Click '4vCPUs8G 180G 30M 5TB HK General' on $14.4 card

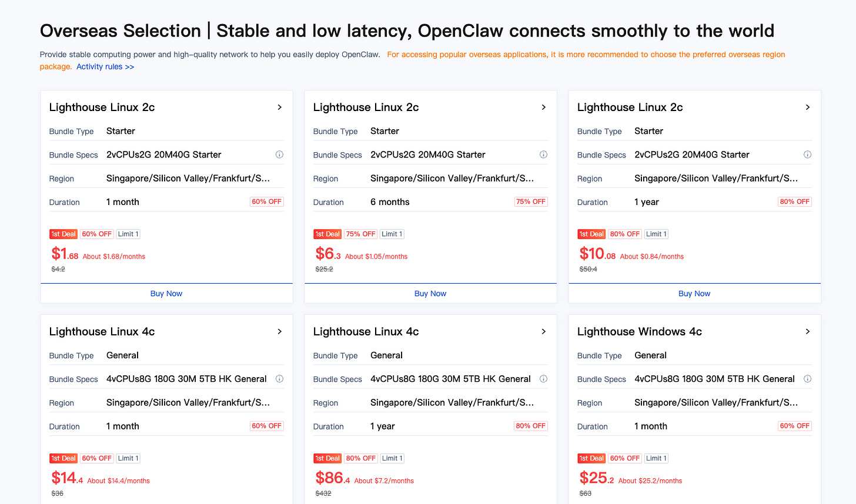(x=186, y=379)
